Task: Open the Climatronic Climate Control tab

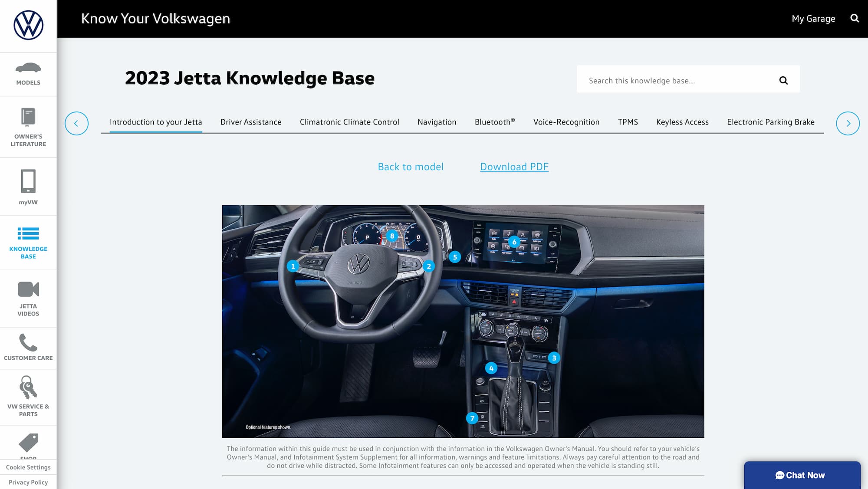Action: tap(349, 122)
